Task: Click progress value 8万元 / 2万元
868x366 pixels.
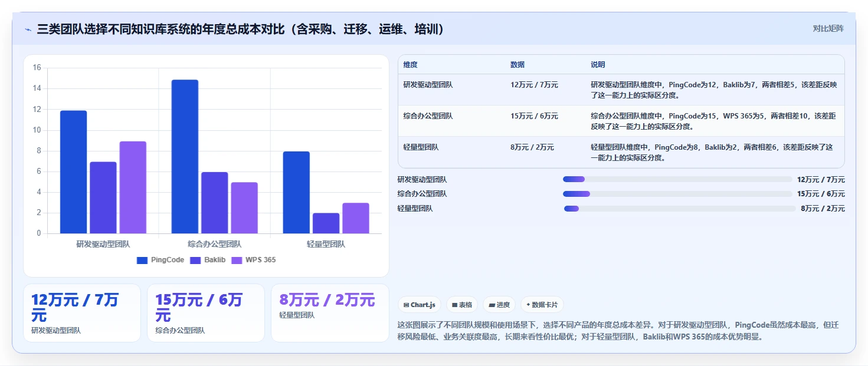Action: 823,209
